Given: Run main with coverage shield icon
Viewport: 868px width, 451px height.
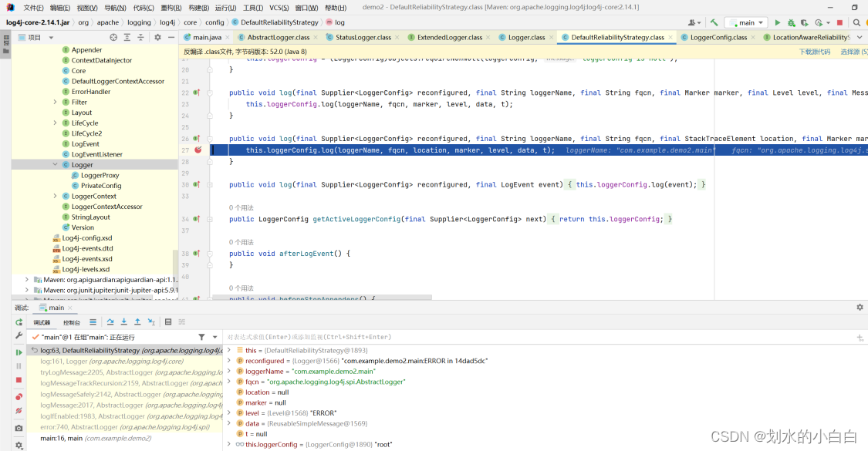Looking at the screenshot, I should [x=804, y=22].
